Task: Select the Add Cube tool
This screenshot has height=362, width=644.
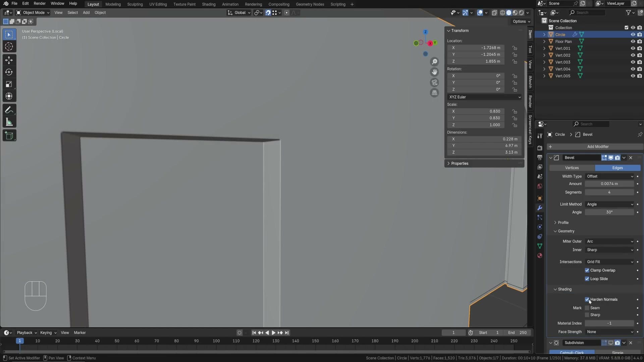Action: (9, 136)
